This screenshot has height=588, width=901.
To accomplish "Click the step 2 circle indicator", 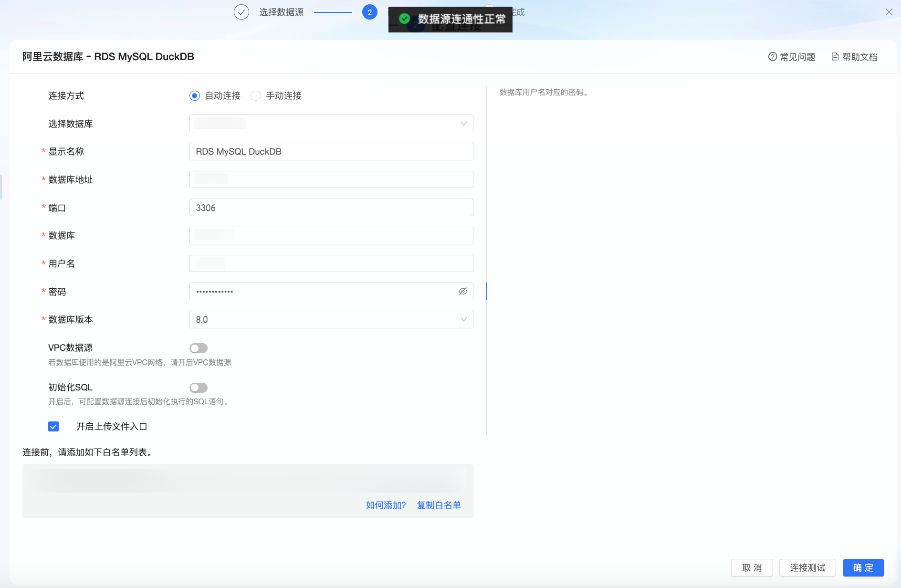I will [x=370, y=12].
